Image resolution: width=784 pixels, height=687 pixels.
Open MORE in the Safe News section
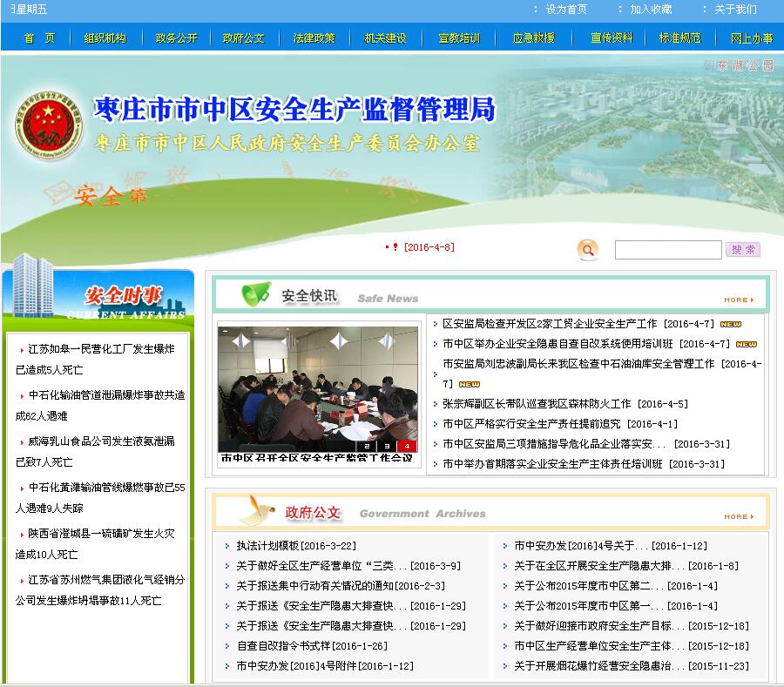(x=738, y=300)
